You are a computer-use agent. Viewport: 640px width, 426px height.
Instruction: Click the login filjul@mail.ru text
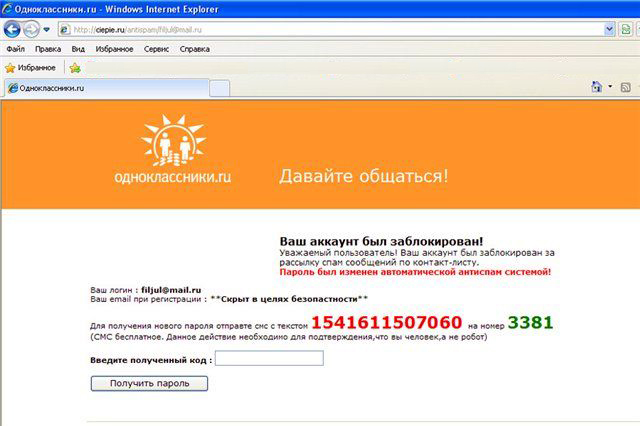[171, 290]
